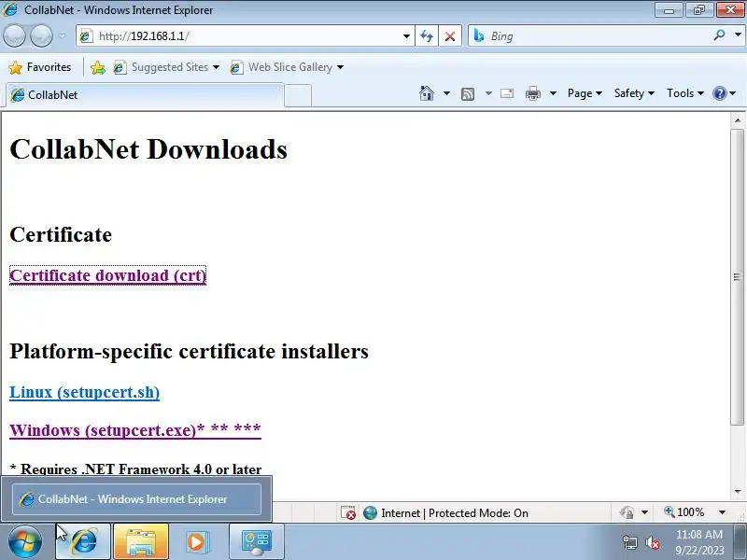Expand the zoom level dropdown arrow
The image size is (747, 560).
coord(722,512)
